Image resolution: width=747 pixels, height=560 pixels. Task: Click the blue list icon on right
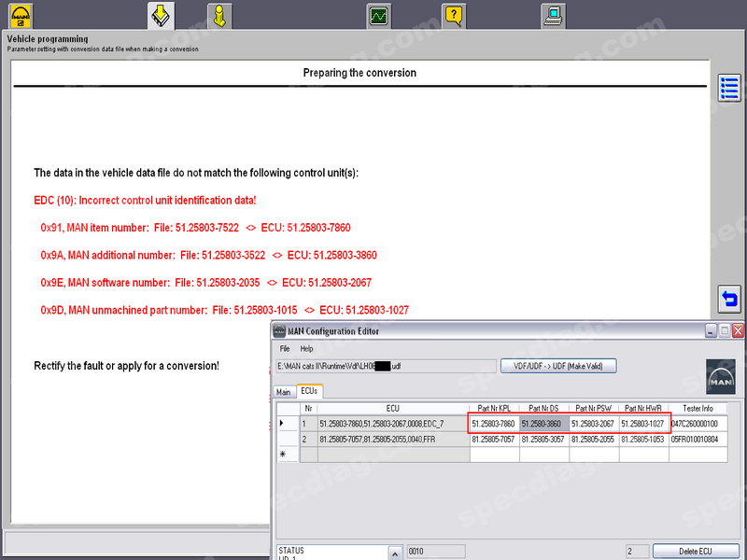click(x=729, y=88)
